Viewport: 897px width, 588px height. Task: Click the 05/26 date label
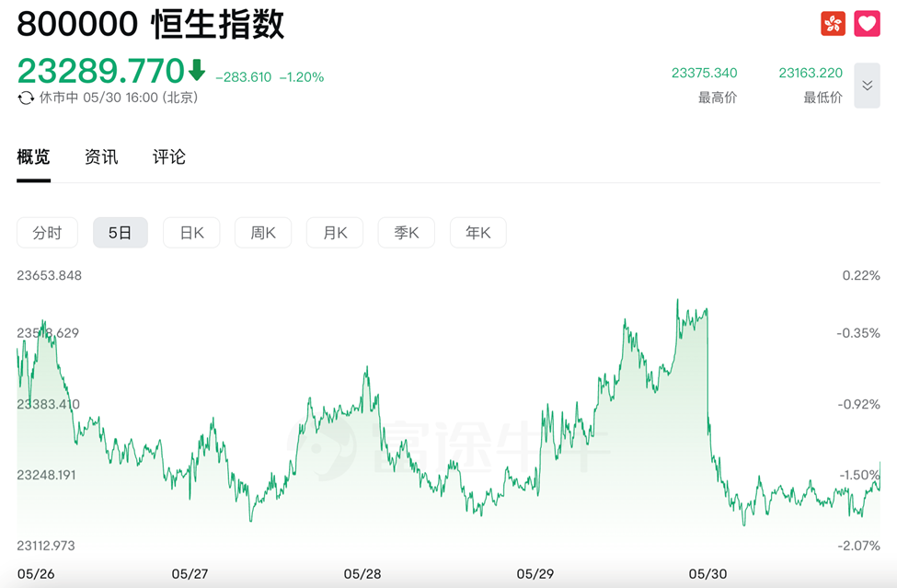click(x=36, y=574)
